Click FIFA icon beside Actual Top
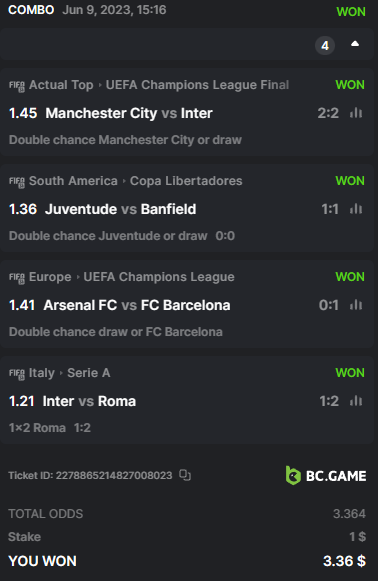The width and height of the screenshot is (378, 581). click(x=17, y=86)
